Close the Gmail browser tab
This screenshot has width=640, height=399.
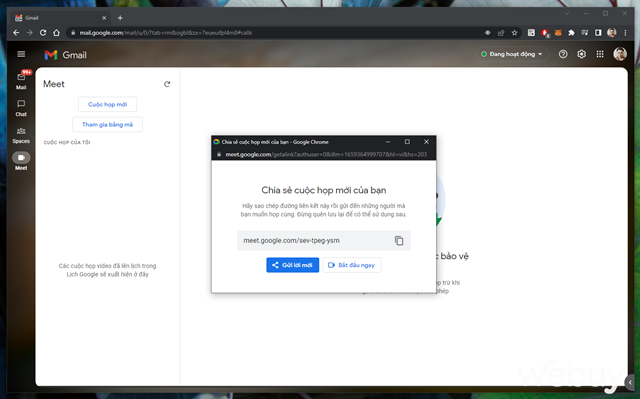pyautogui.click(x=104, y=18)
